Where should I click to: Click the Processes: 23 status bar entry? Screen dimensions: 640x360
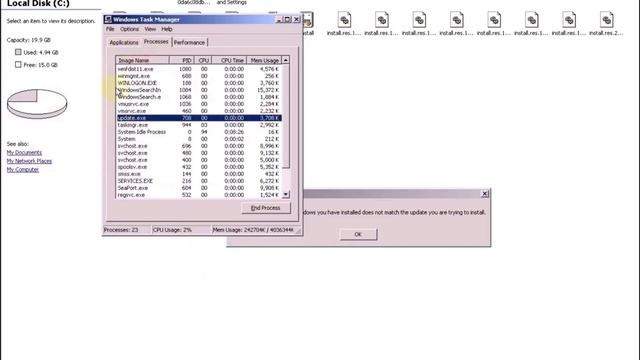coord(127,230)
